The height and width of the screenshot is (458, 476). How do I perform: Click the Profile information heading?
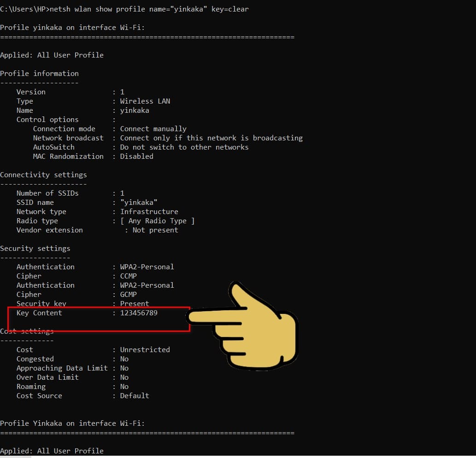point(40,73)
